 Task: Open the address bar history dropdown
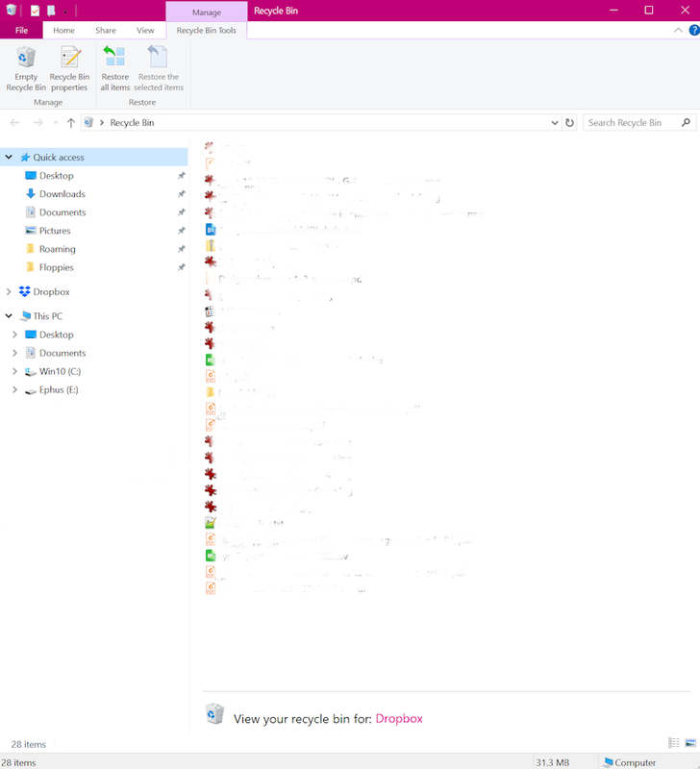click(x=555, y=123)
